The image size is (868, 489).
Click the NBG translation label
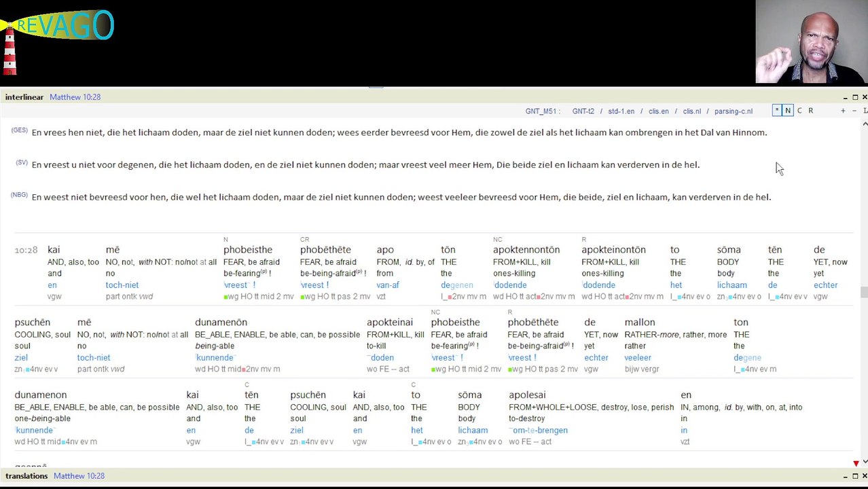[19, 195]
